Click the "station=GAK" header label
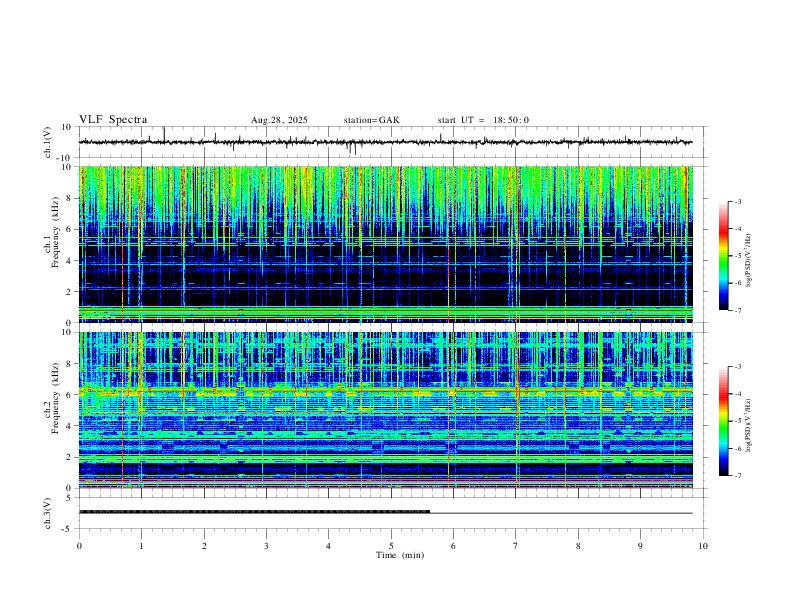The width and height of the screenshot is (792, 612). click(371, 120)
